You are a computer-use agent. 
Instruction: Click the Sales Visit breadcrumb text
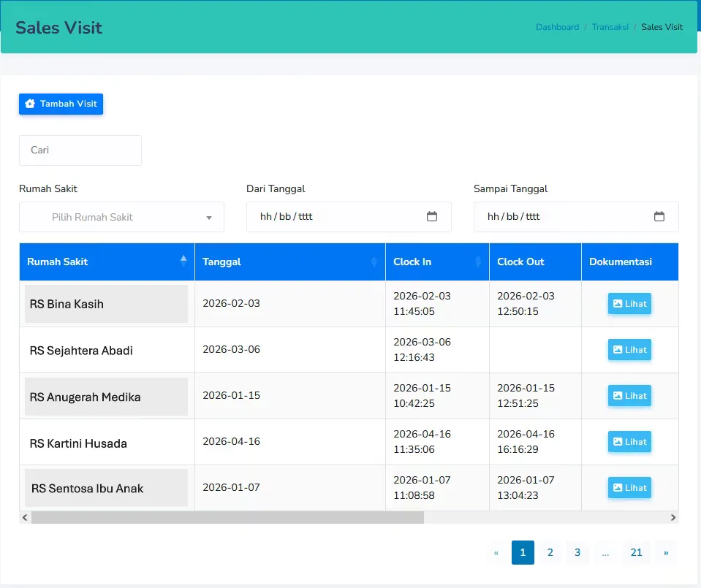pyautogui.click(x=662, y=27)
